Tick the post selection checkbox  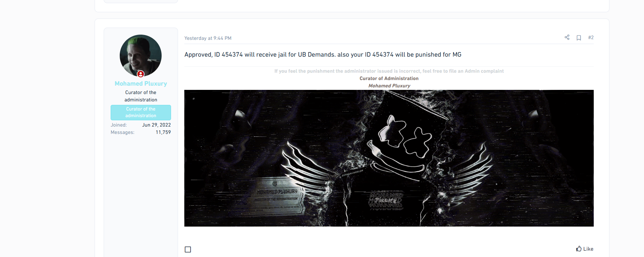pyautogui.click(x=188, y=249)
